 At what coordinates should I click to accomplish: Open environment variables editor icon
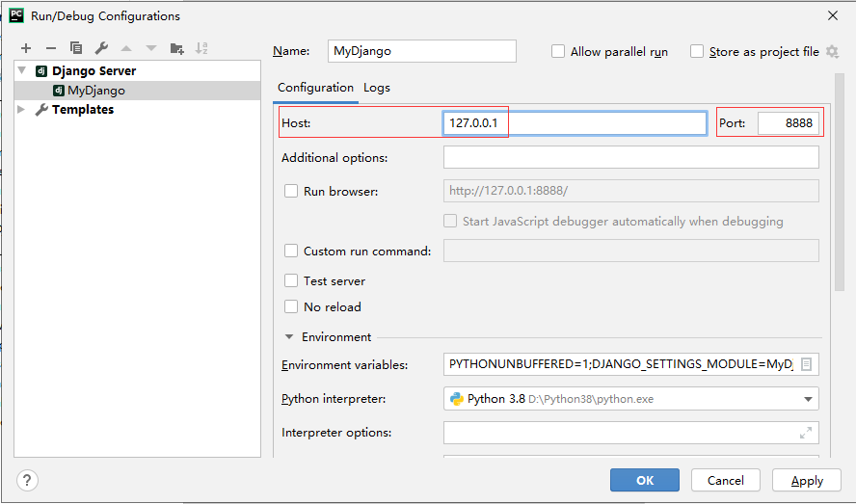(806, 364)
